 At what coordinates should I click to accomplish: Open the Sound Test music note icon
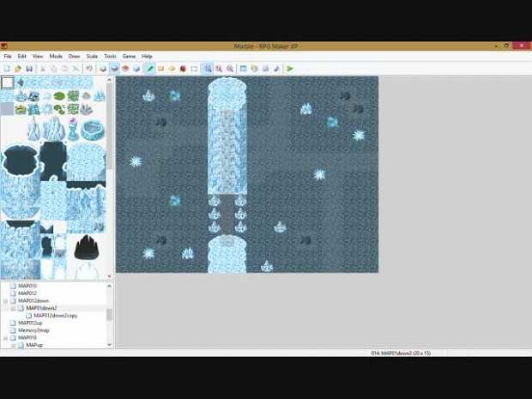click(x=277, y=69)
